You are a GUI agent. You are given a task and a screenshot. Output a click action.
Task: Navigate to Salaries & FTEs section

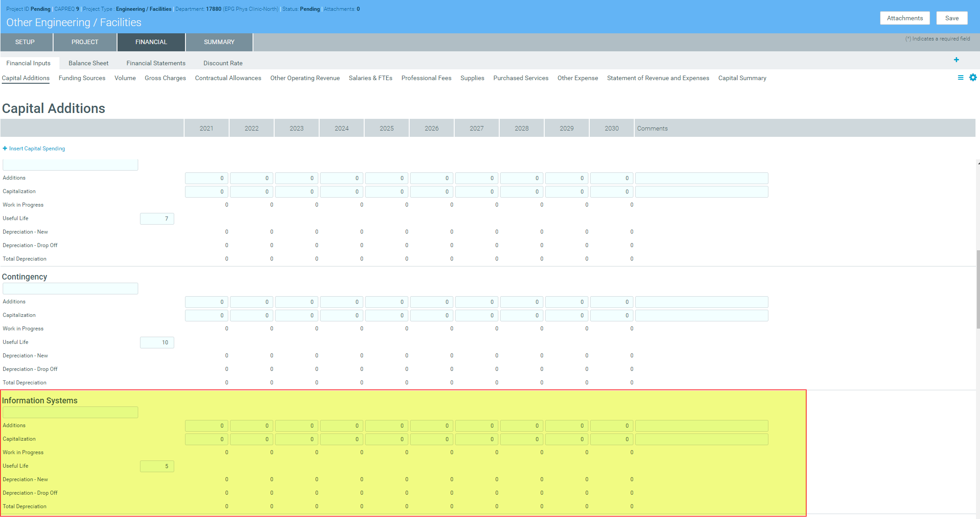click(x=370, y=78)
